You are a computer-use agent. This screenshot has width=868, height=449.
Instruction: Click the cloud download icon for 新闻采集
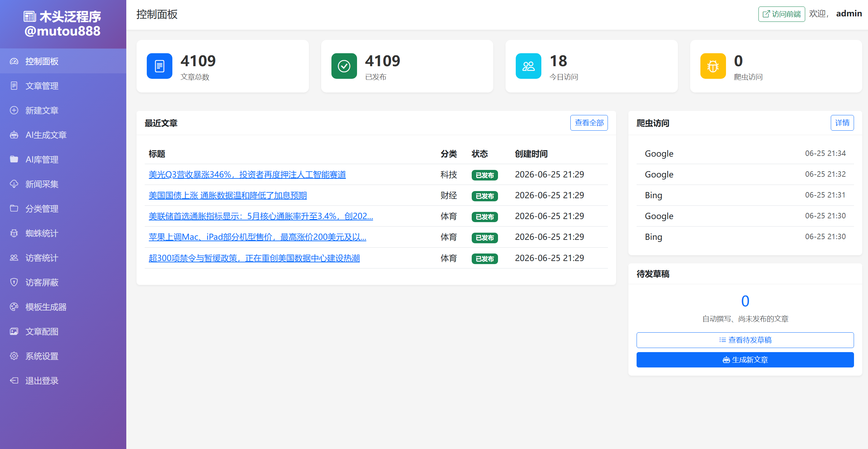[x=14, y=184]
